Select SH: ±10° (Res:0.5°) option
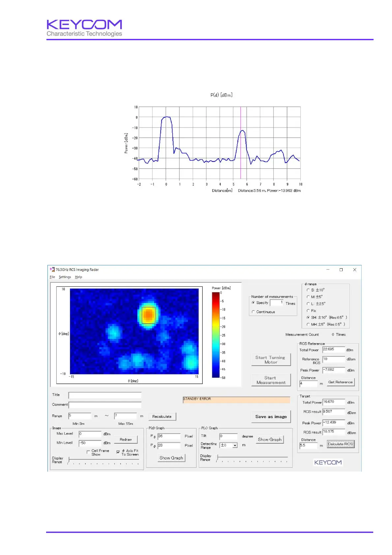 tap(308, 317)
